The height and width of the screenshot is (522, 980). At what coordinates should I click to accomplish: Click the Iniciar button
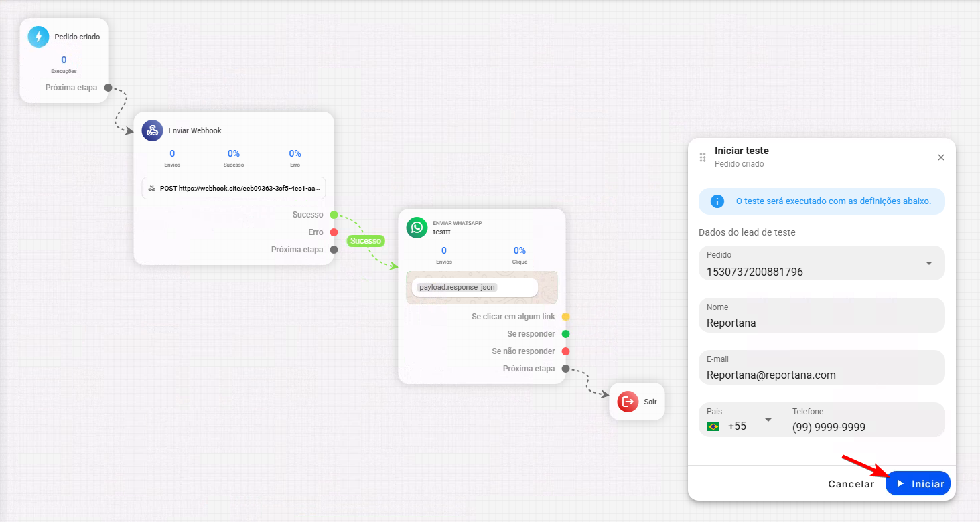coord(918,484)
